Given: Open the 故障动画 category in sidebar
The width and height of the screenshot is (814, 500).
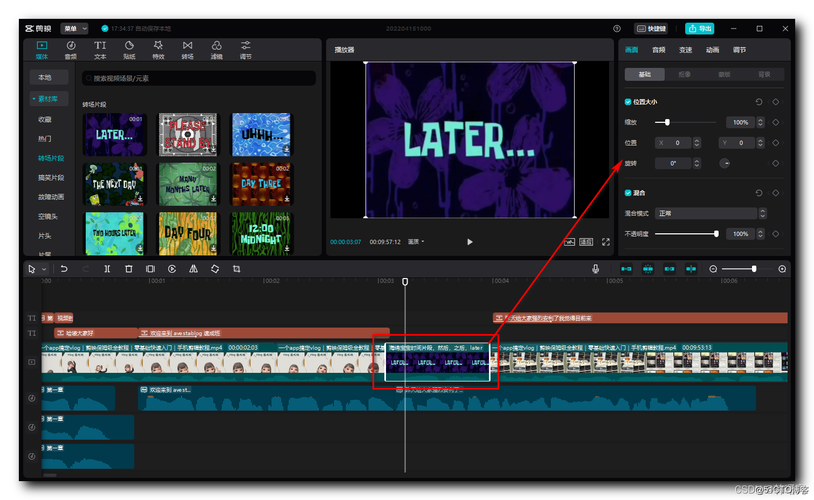Looking at the screenshot, I should point(51,197).
